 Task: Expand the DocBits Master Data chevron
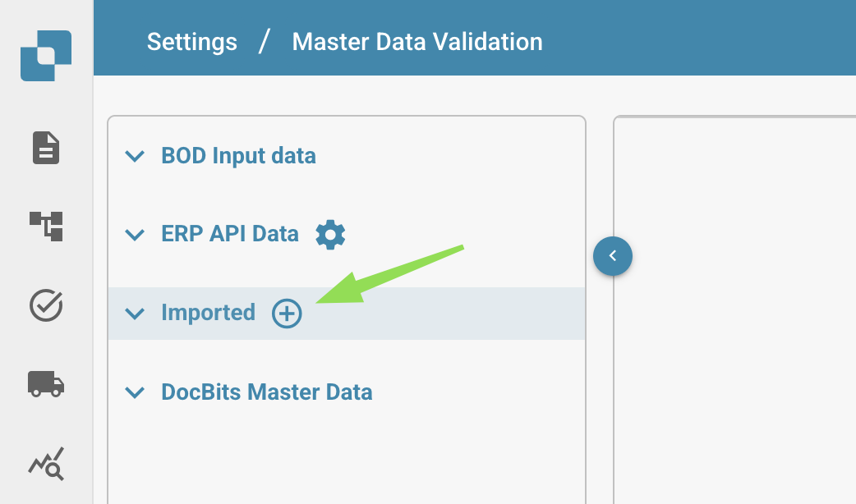tap(134, 392)
